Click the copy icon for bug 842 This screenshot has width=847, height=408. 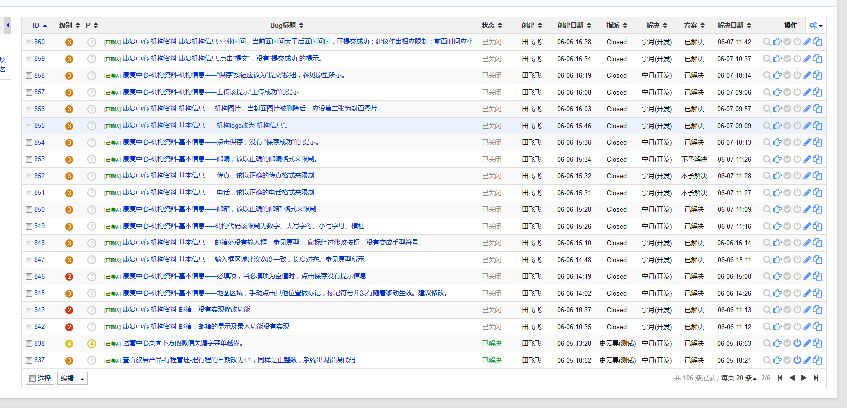tap(818, 327)
